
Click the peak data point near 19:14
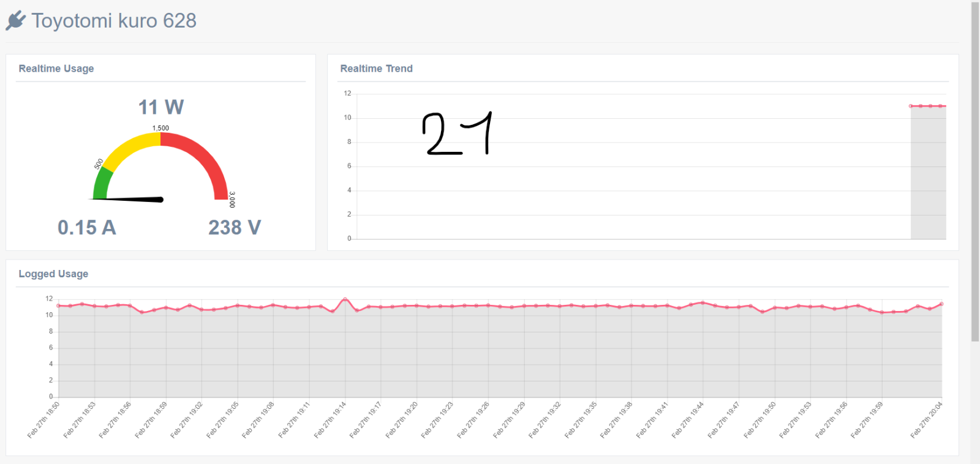pos(345,299)
